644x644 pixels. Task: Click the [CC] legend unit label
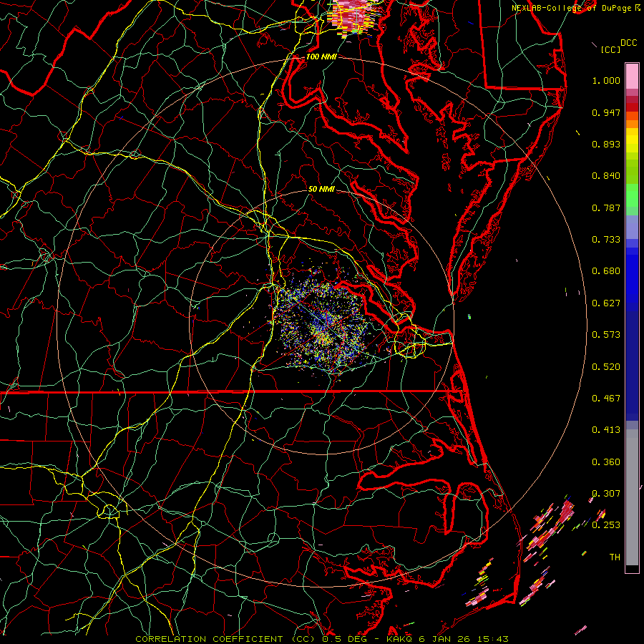pos(610,49)
